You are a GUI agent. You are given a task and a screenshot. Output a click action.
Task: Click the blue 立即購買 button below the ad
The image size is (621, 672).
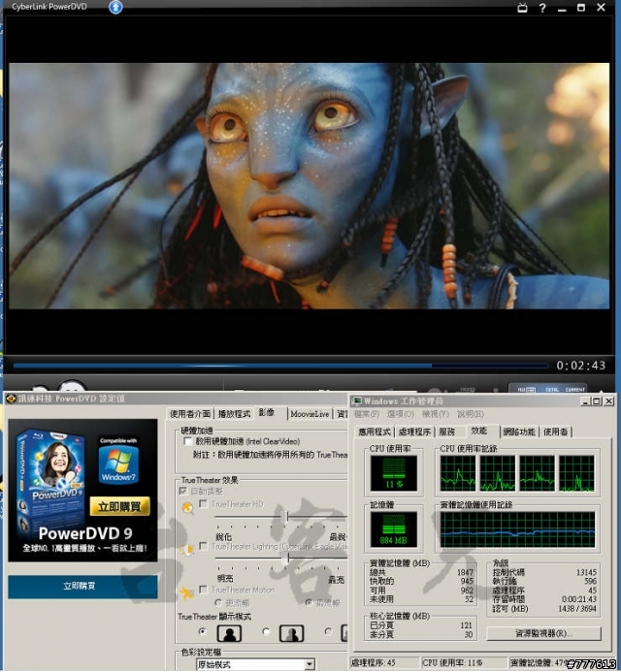click(82, 587)
